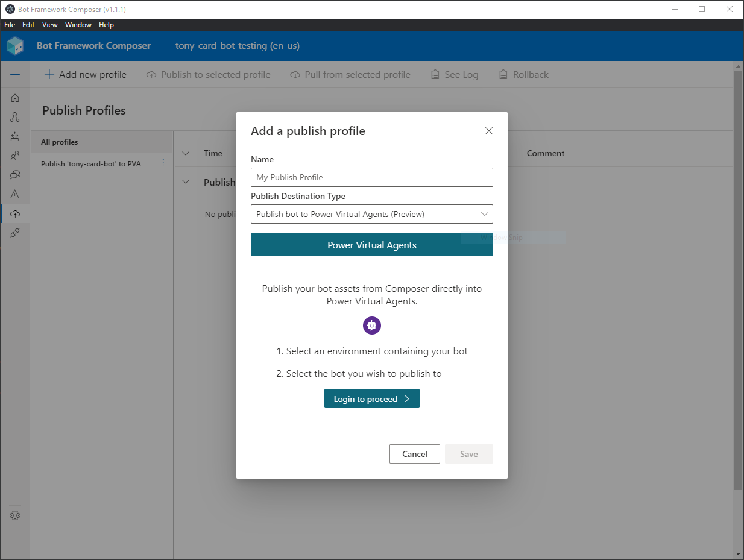
Task: Open See Log
Action: [455, 75]
